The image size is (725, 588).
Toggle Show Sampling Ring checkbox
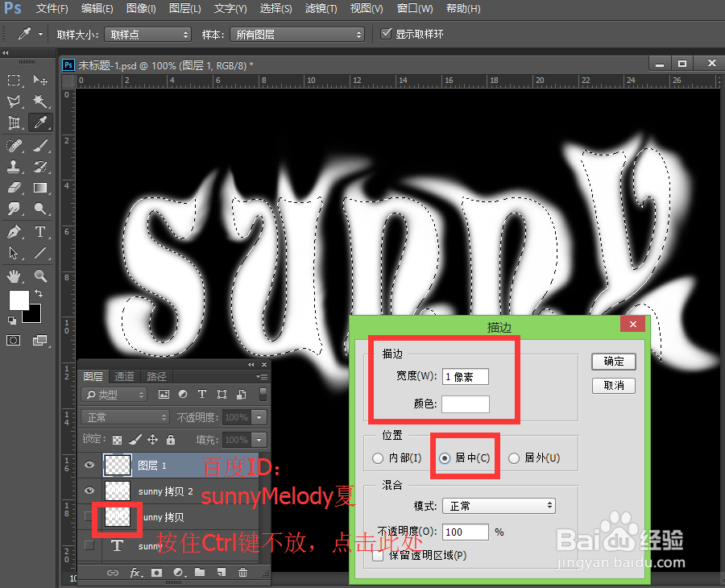click(386, 33)
